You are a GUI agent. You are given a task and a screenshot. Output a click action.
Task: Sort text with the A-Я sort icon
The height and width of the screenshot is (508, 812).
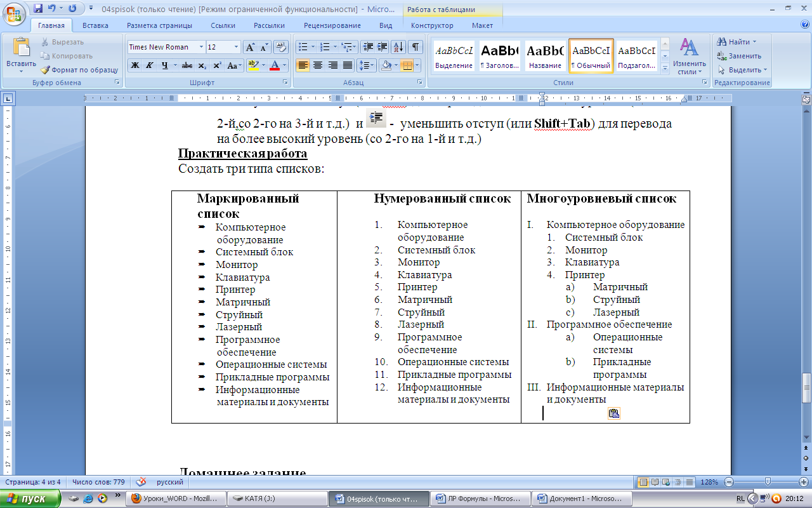click(399, 47)
